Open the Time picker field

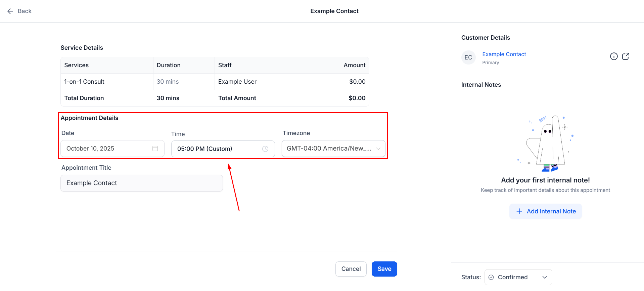click(218, 149)
